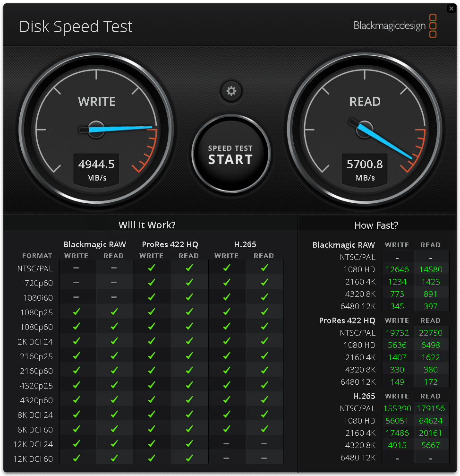The width and height of the screenshot is (460, 476).
Task: Click the 2160p25 row label
Action: 36,356
